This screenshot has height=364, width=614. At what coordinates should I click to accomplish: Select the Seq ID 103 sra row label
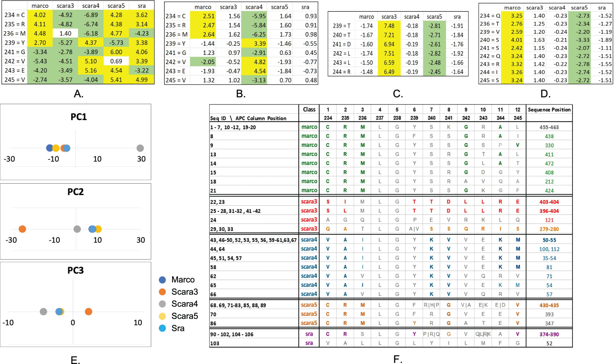(x=215, y=343)
